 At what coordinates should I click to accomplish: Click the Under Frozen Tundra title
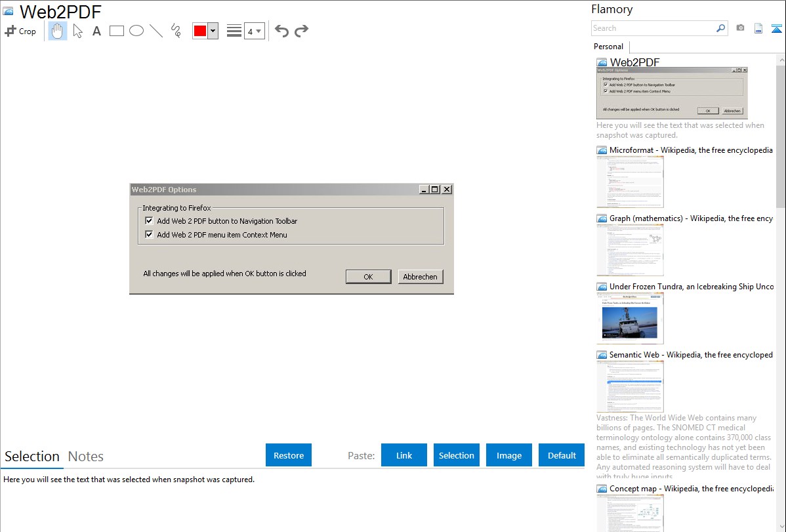pyautogui.click(x=692, y=286)
